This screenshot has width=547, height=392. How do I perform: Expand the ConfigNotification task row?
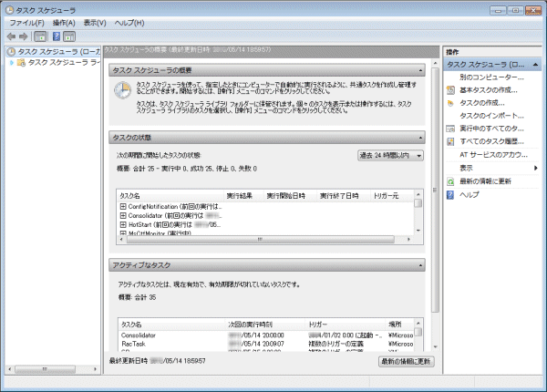(122, 207)
